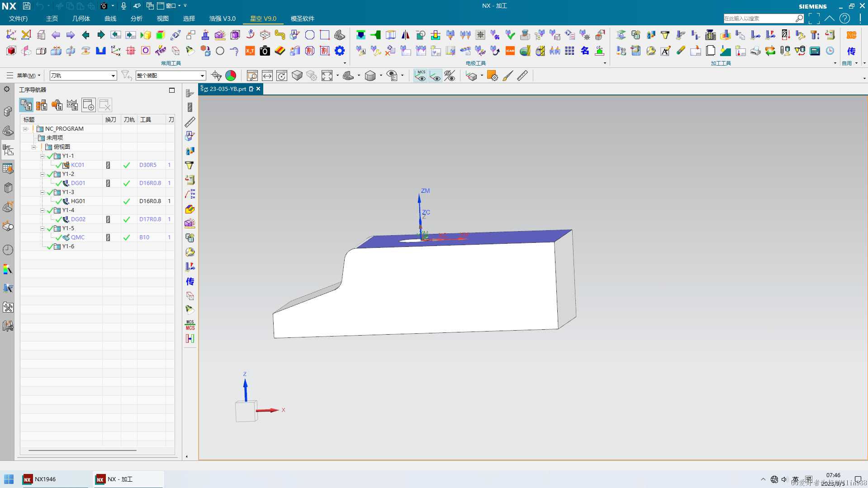
Task: Toggle full screen mode icon
Action: click(814, 19)
